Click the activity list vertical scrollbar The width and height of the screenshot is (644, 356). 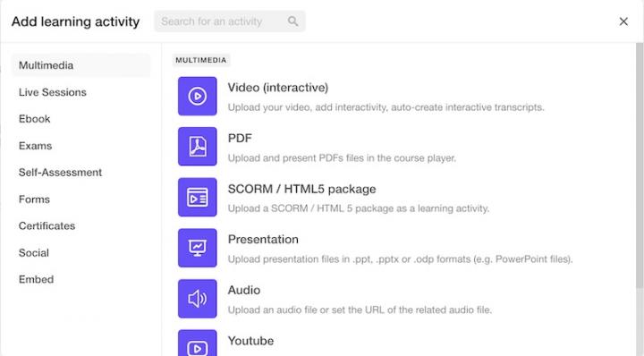(640, 165)
